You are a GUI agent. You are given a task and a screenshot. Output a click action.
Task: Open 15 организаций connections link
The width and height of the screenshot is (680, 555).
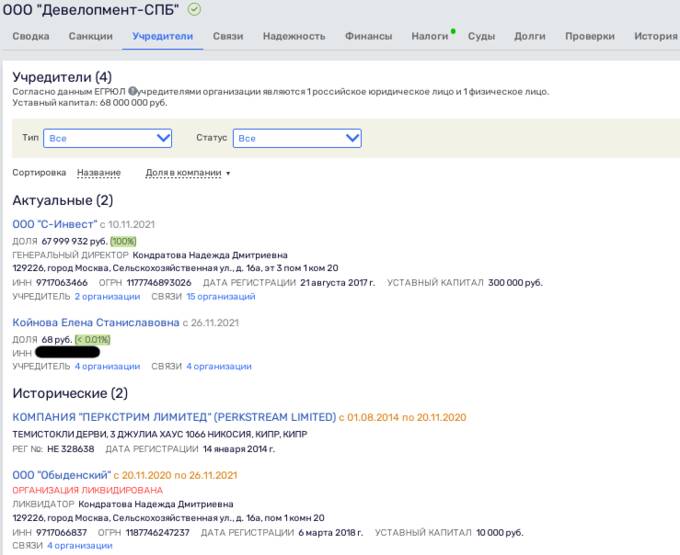(x=221, y=297)
